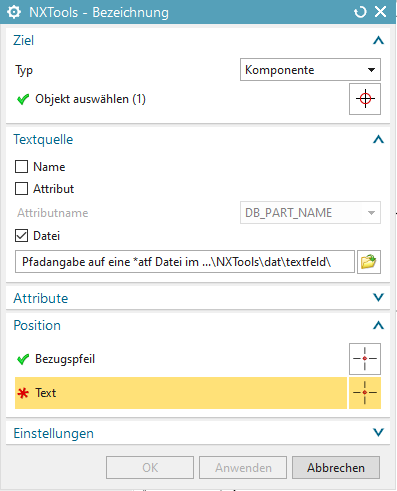Click the Abbrechen button

336,468
